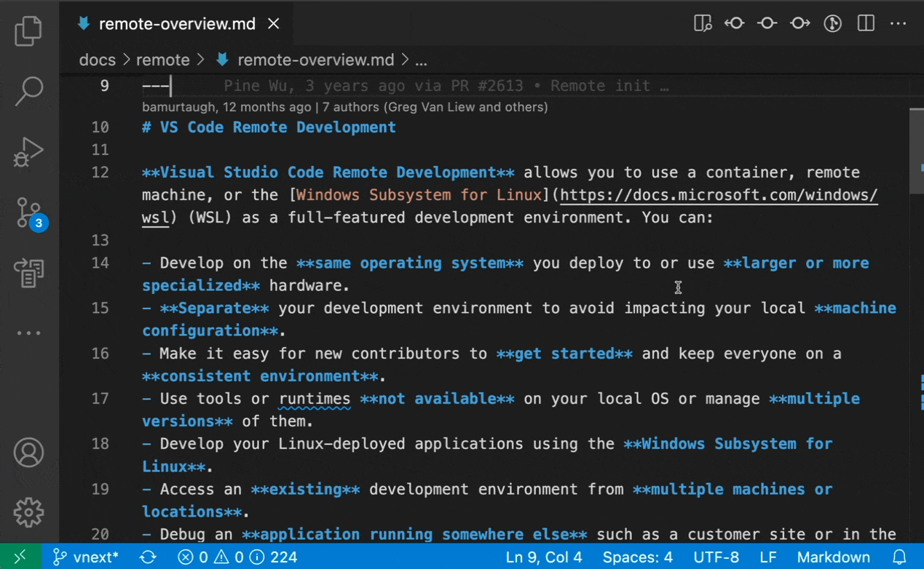This screenshot has height=569, width=924.
Task: Switch git branch vnext* in status bar
Action: pyautogui.click(x=85, y=557)
